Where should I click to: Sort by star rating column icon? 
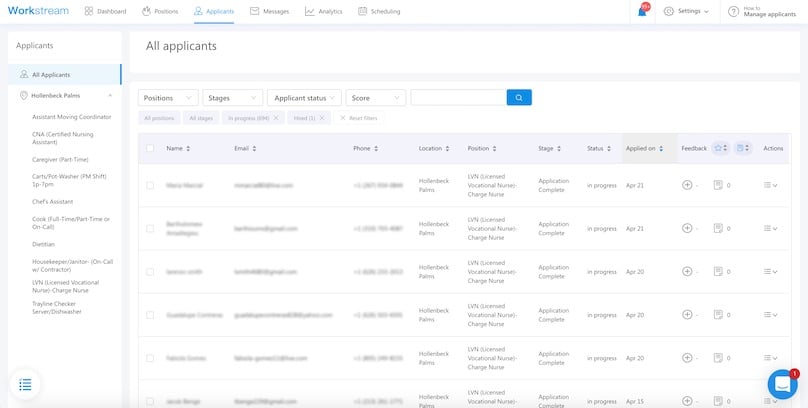click(719, 148)
